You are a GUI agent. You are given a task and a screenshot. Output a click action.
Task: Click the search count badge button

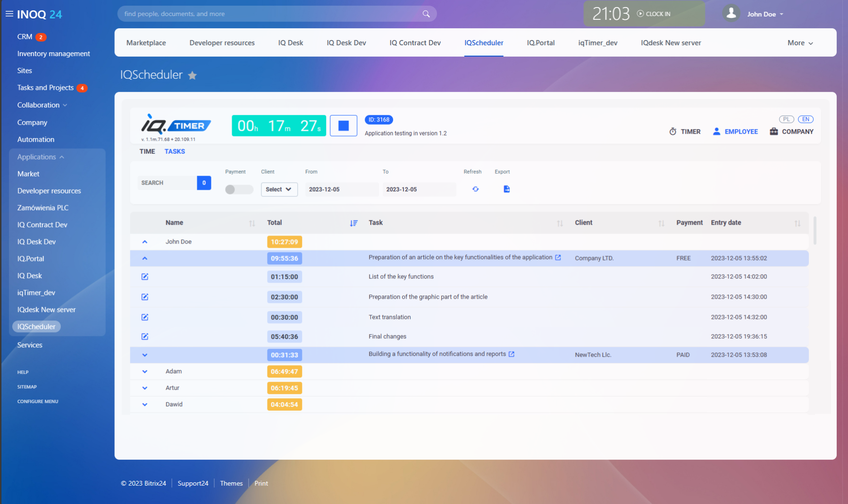coord(204,183)
